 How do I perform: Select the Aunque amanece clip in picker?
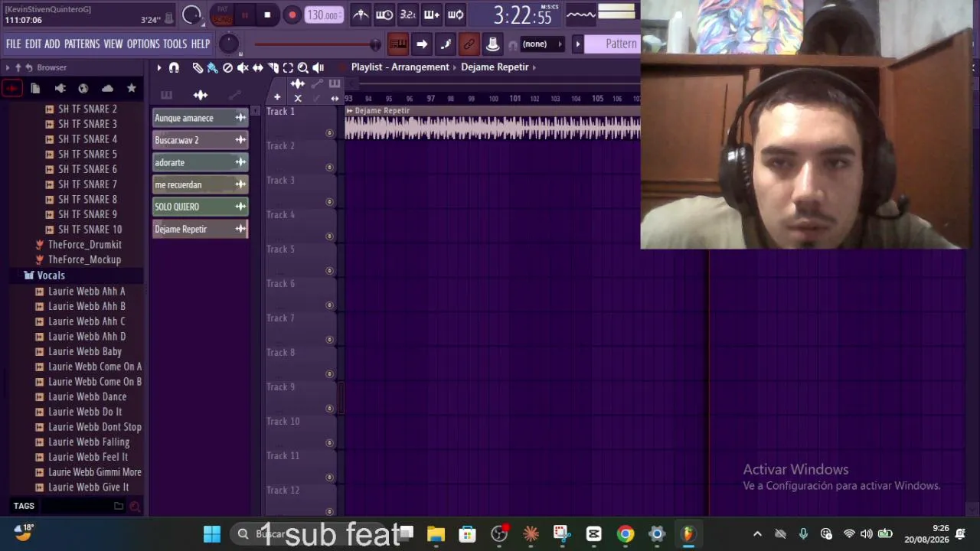(x=201, y=118)
